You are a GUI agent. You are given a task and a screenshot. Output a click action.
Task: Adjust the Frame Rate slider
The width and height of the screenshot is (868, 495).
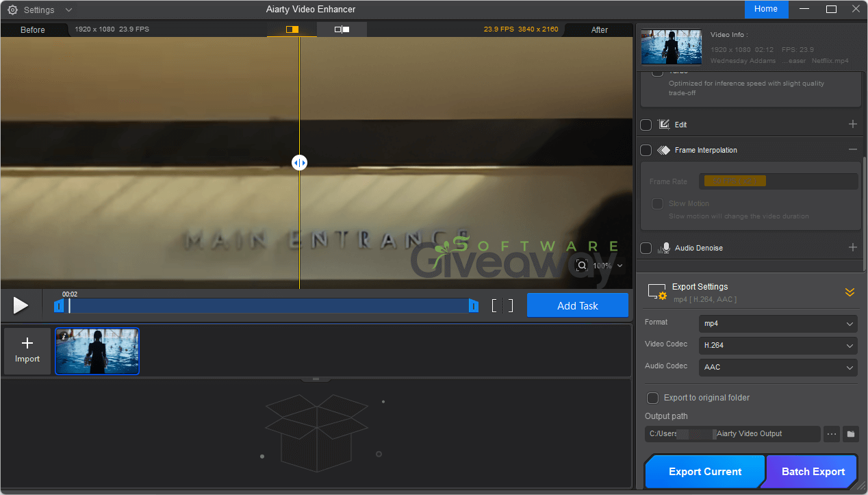tap(778, 181)
